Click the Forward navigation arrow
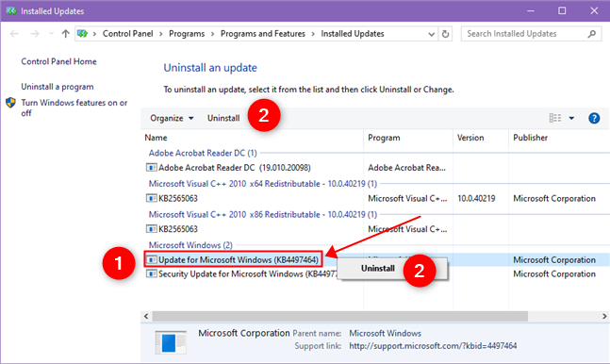Screen dimensions: 610x364 (x=35, y=34)
